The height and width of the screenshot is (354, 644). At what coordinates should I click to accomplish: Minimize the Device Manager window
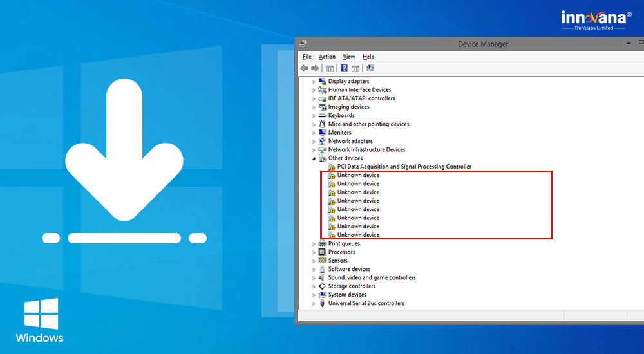coord(629,44)
